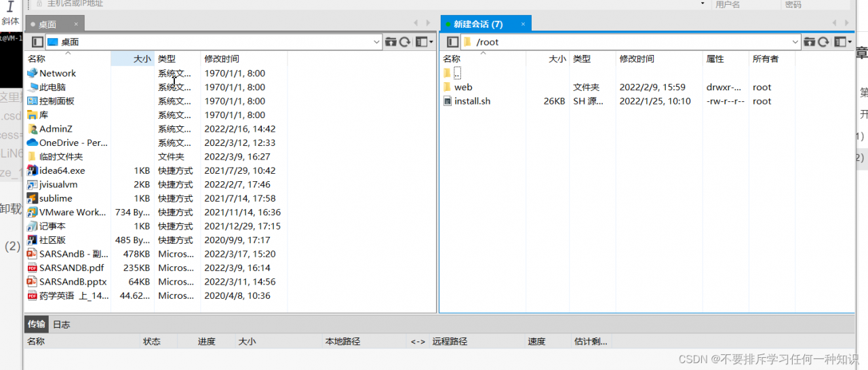The height and width of the screenshot is (370, 868).
Task: Select the idea64.exe shortcut icon
Action: [32, 170]
